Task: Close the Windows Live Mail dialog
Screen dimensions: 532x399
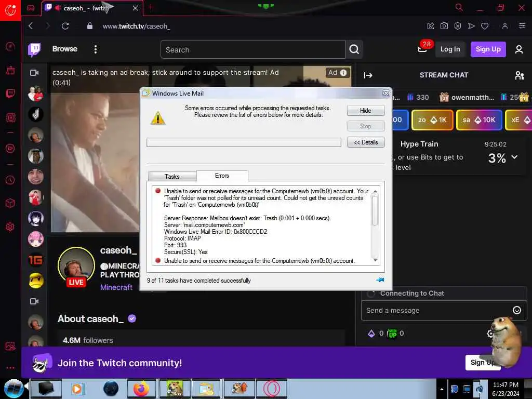Action: [386, 94]
